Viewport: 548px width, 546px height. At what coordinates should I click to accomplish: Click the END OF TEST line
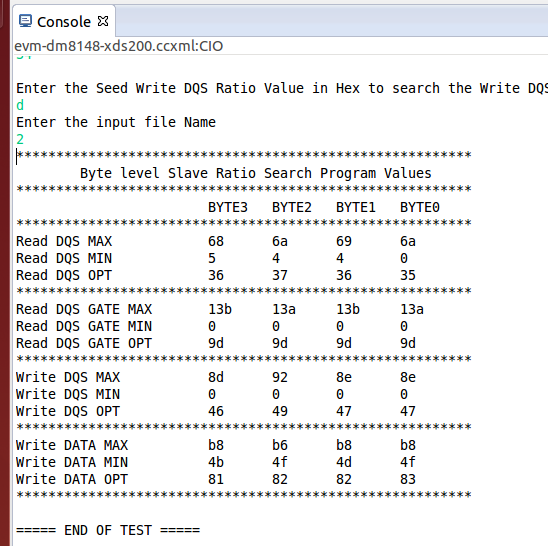click(108, 530)
